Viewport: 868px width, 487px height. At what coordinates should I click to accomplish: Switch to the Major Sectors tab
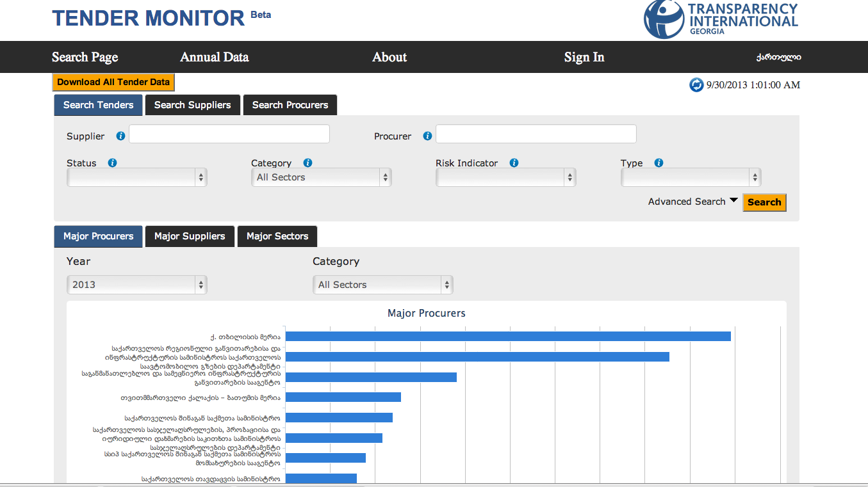coord(277,236)
